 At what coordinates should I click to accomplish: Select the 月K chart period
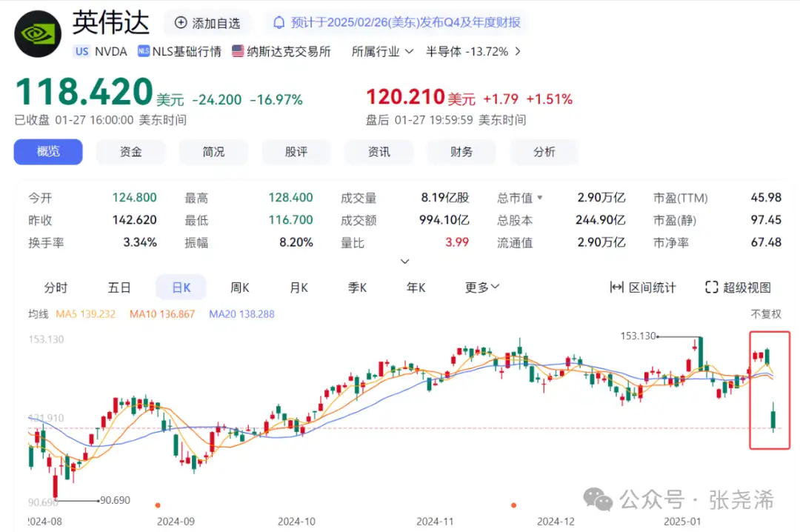[x=299, y=288]
